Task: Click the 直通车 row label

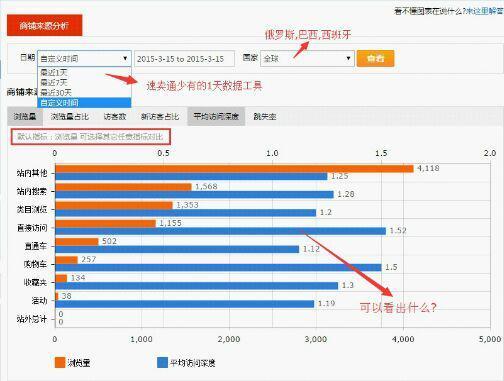Action: click(36, 246)
